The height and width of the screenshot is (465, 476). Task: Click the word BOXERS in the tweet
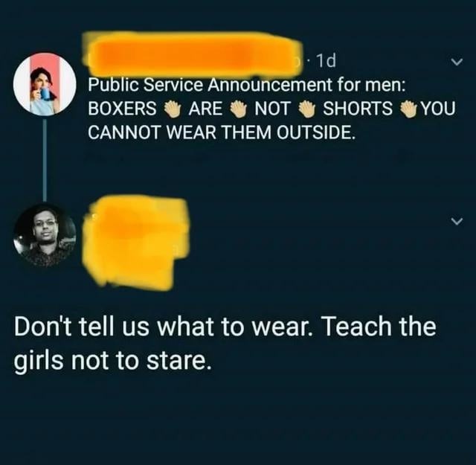[x=122, y=109]
